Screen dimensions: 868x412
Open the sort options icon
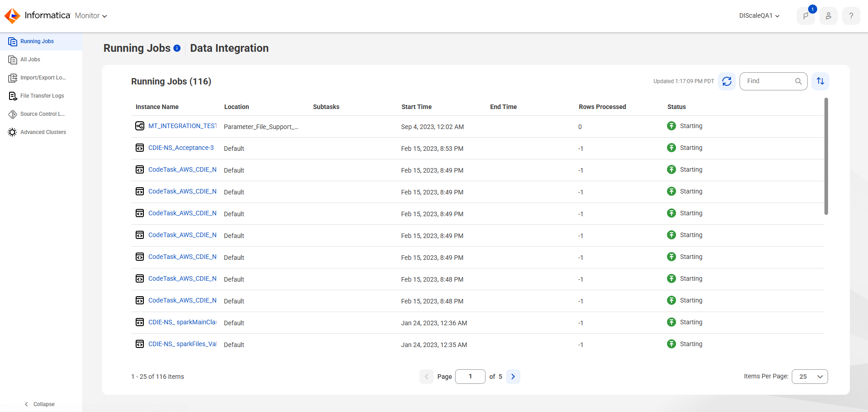pos(820,81)
